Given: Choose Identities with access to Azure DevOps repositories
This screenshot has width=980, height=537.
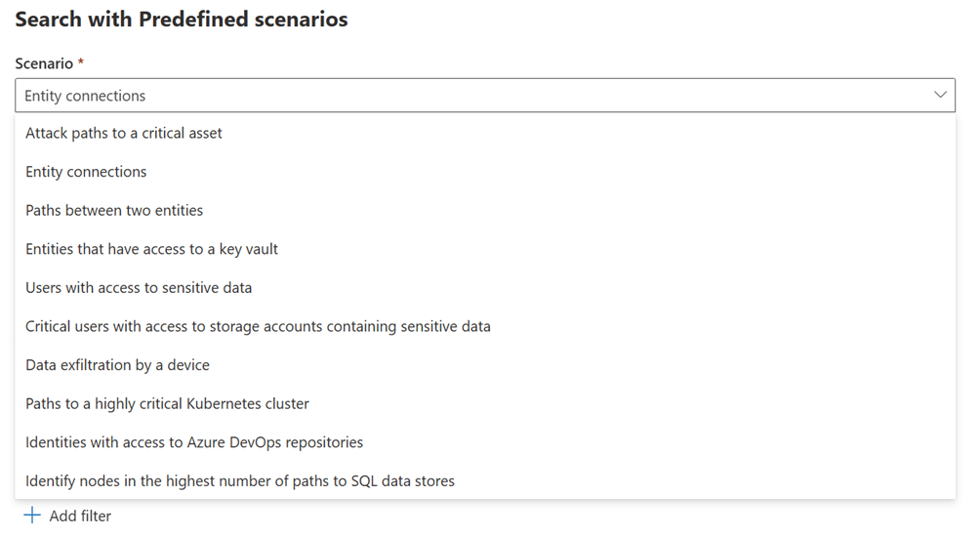Looking at the screenshot, I should coord(194,442).
